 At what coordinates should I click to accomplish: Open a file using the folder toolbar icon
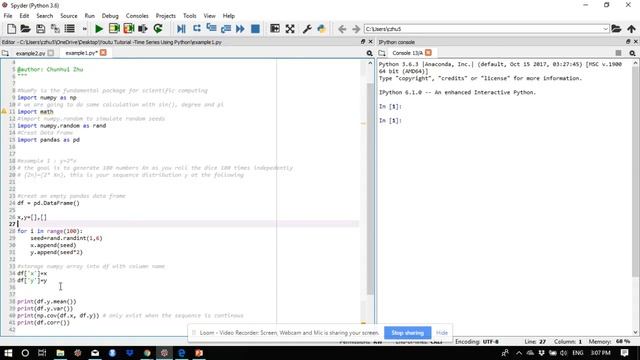(25, 29)
